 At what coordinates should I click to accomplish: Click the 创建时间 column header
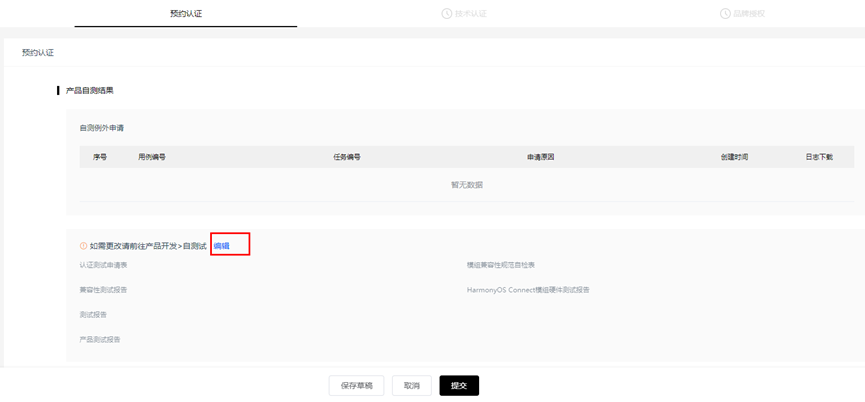pyautogui.click(x=734, y=157)
